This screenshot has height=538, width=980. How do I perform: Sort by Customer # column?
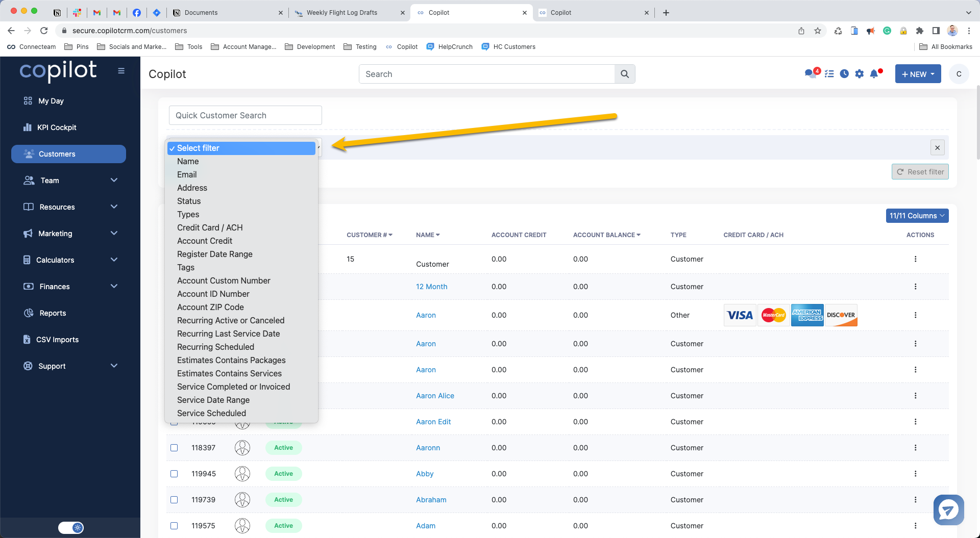pos(370,235)
